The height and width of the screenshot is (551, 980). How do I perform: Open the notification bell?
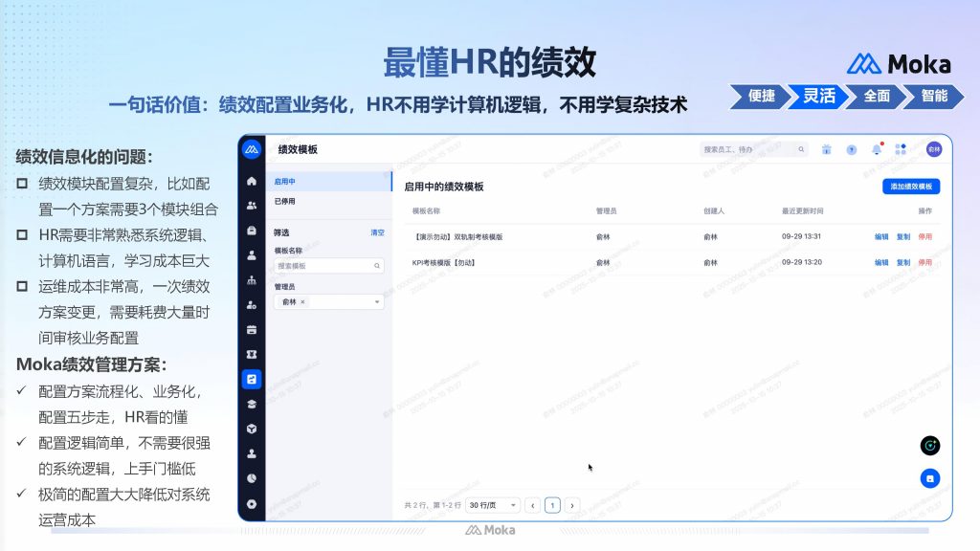tap(876, 149)
